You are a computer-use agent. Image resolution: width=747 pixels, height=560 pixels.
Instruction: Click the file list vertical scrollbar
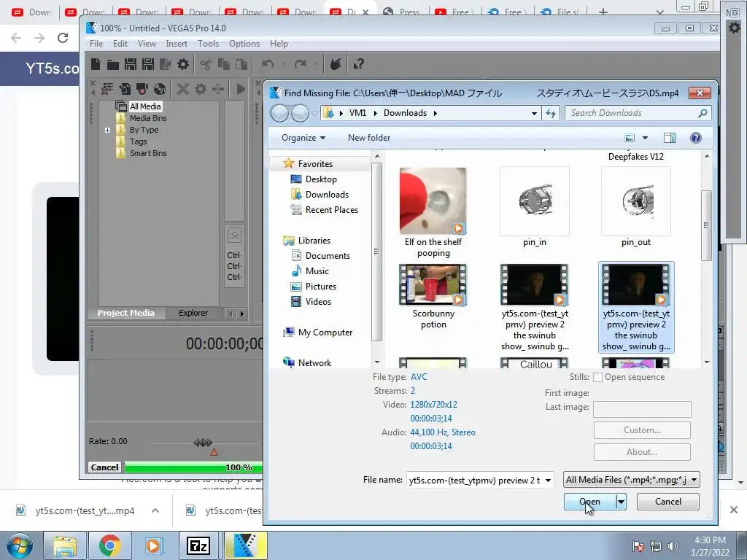[706, 225]
